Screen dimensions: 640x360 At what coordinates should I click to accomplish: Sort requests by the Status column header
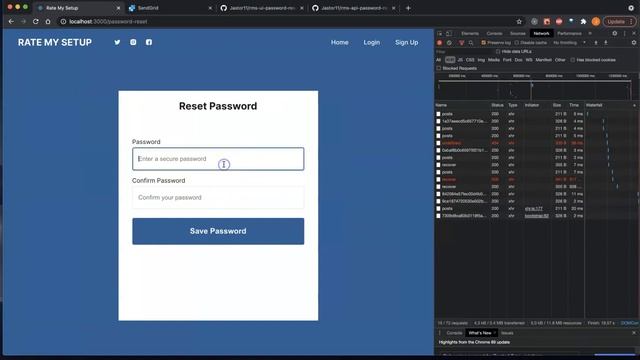[497, 105]
